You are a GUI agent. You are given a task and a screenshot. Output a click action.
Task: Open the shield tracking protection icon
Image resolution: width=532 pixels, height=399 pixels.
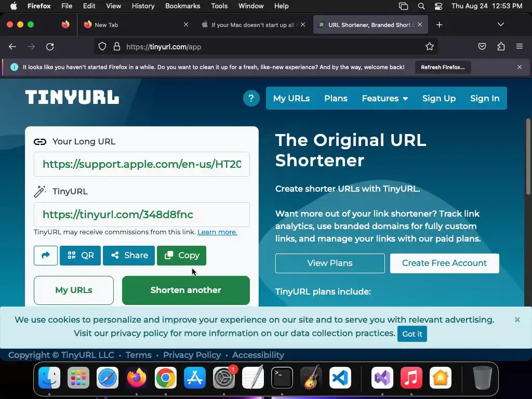click(102, 46)
